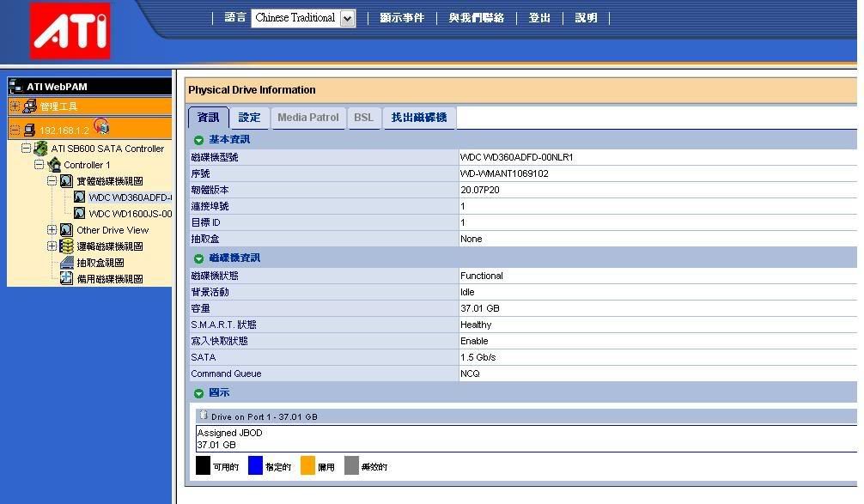
Task: Expand the 管理工具 tree node
Action: [15, 106]
